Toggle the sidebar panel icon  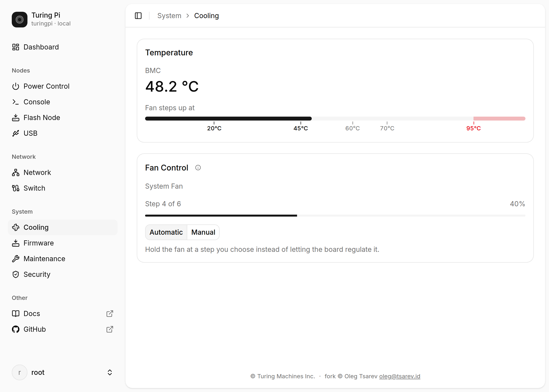[x=138, y=16]
